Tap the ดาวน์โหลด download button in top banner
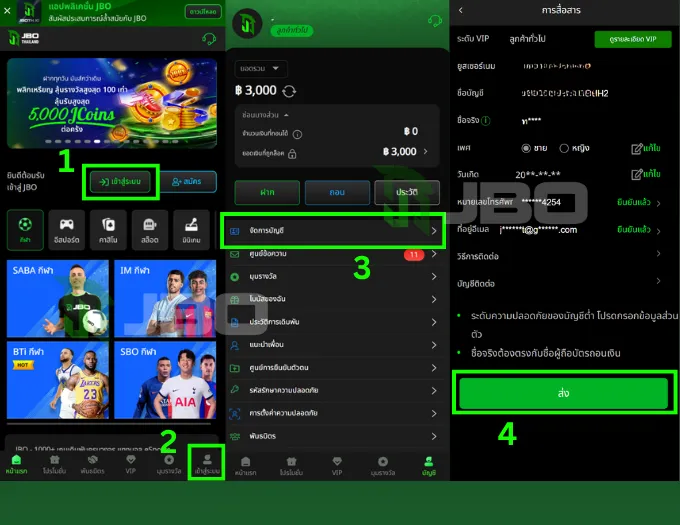This screenshot has width=680, height=525. [x=203, y=12]
